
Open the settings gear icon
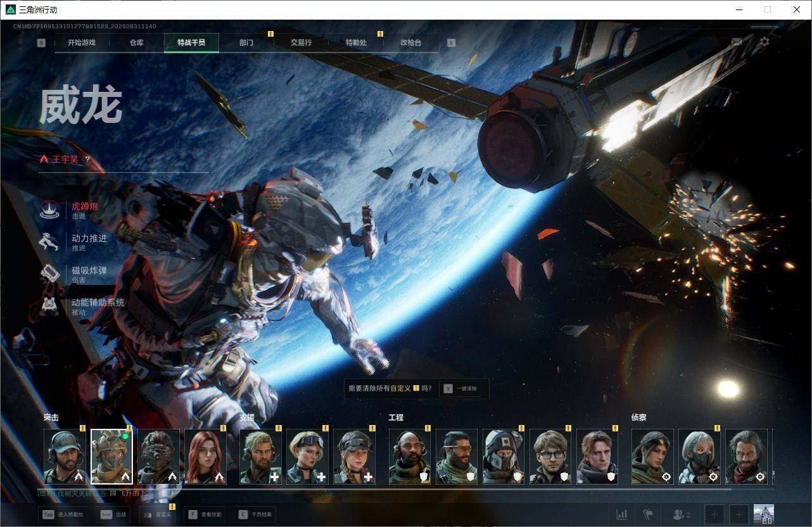click(764, 42)
